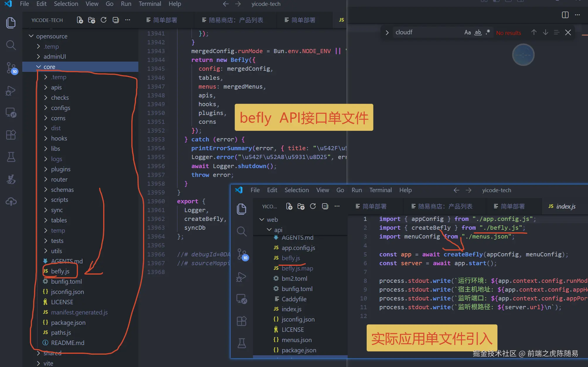The image size is (588, 367).
Task: Open the Selection menu in main window
Action: [x=66, y=4]
